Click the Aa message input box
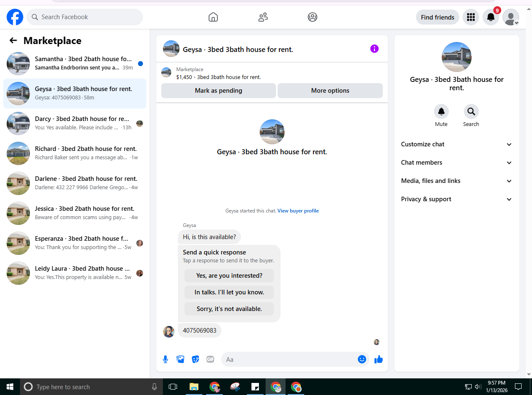The height and width of the screenshot is (395, 532). 289,359
